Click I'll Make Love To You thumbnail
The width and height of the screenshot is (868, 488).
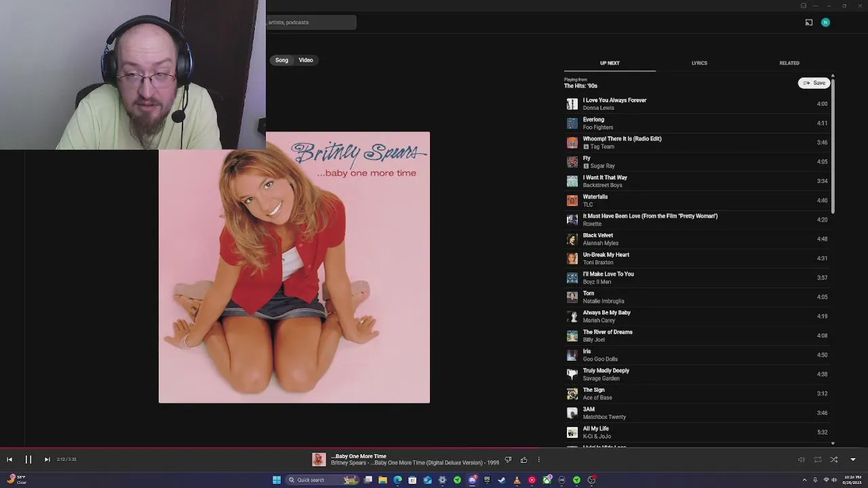(572, 278)
